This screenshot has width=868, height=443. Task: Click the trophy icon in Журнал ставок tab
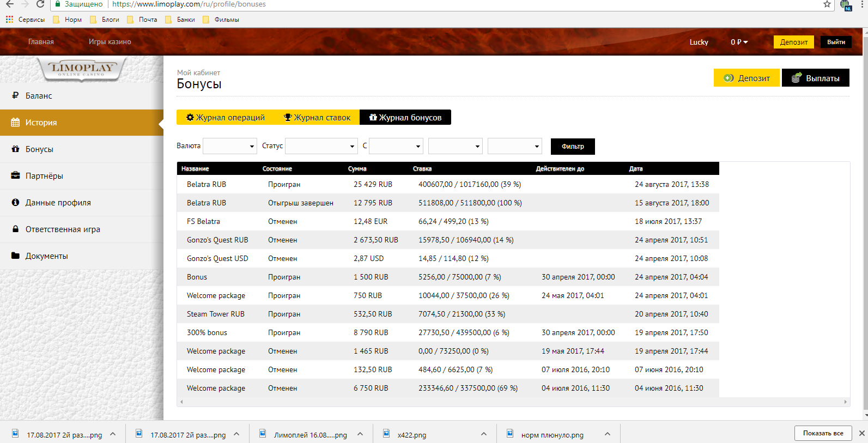coord(288,117)
